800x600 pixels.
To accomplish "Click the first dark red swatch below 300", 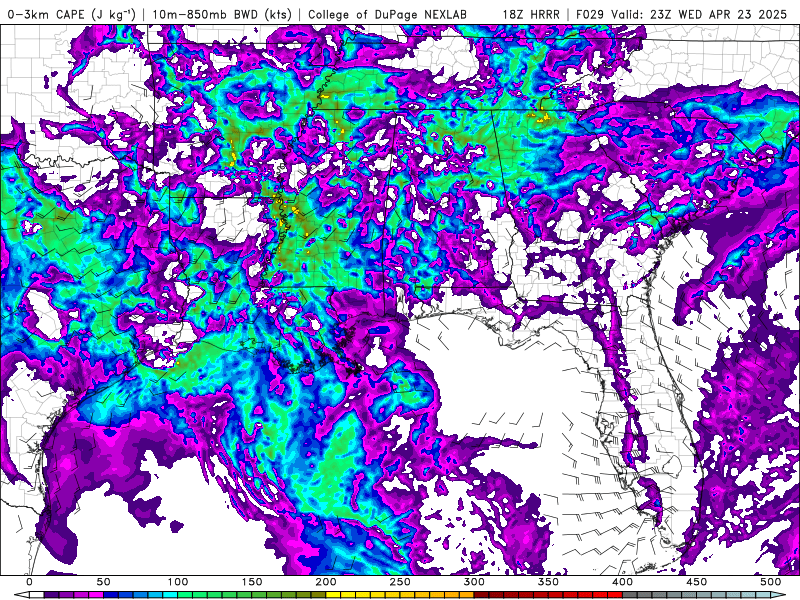I will (482, 594).
